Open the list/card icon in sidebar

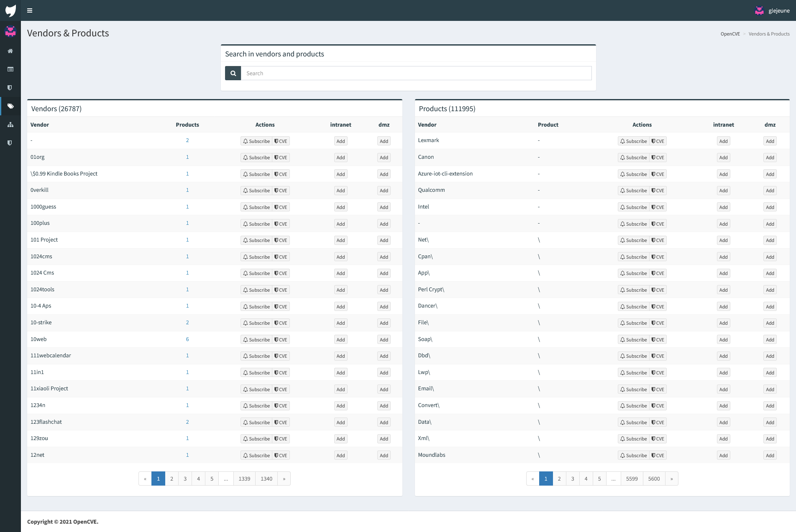click(x=10, y=69)
